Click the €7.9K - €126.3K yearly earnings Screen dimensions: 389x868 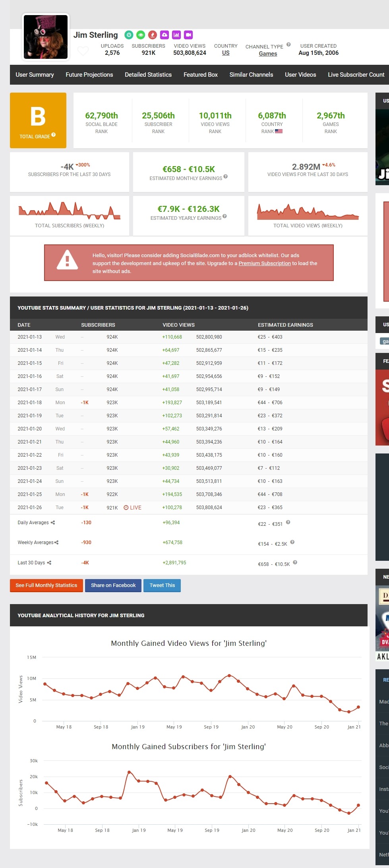(x=188, y=209)
